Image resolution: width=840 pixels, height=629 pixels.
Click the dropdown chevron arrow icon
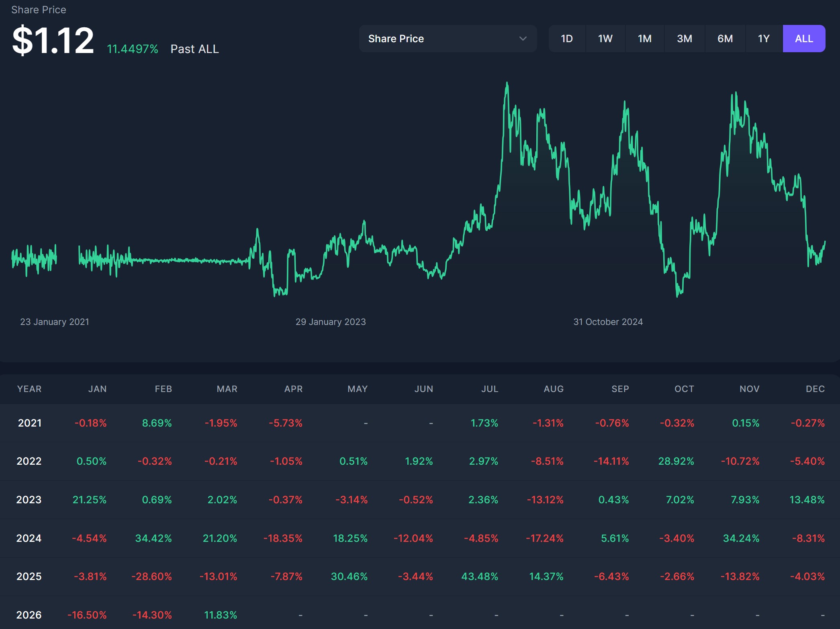point(523,39)
